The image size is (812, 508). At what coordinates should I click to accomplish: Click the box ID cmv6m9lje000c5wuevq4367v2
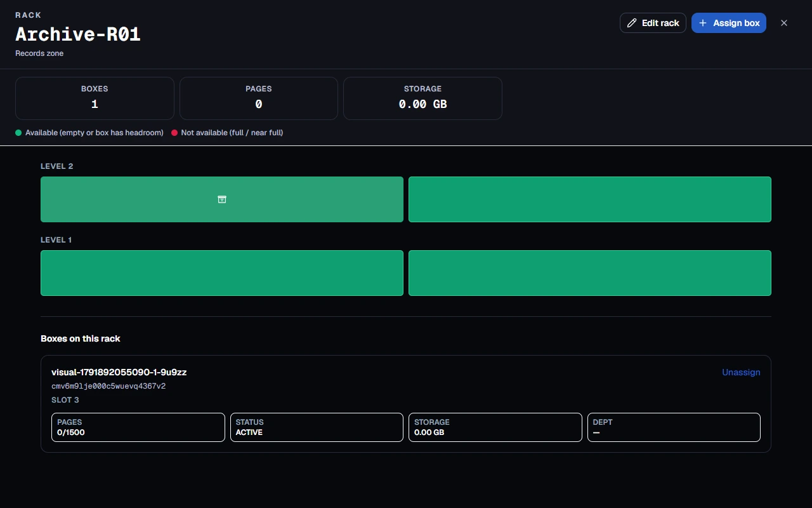click(x=108, y=386)
